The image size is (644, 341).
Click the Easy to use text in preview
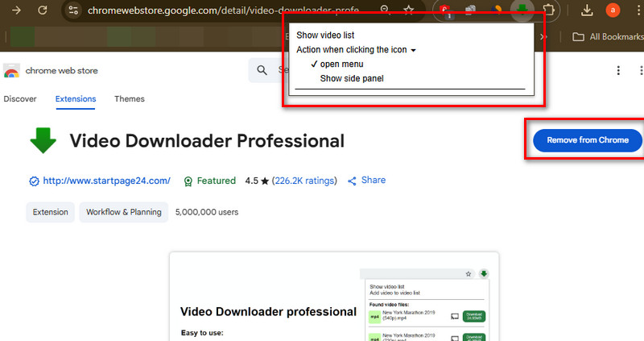click(202, 333)
